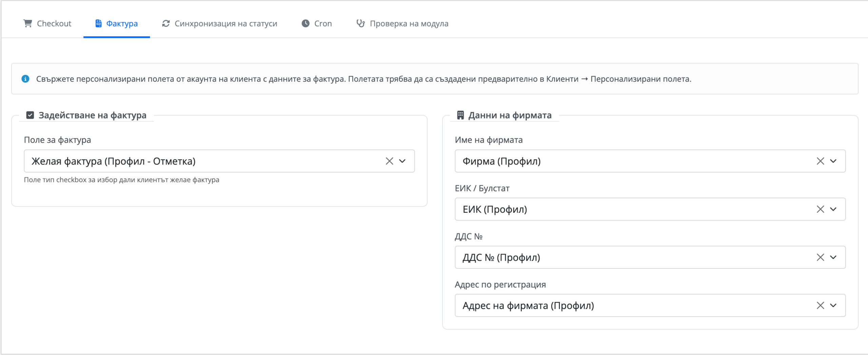Expand the Поле за фактура dropdown arrow

point(402,161)
